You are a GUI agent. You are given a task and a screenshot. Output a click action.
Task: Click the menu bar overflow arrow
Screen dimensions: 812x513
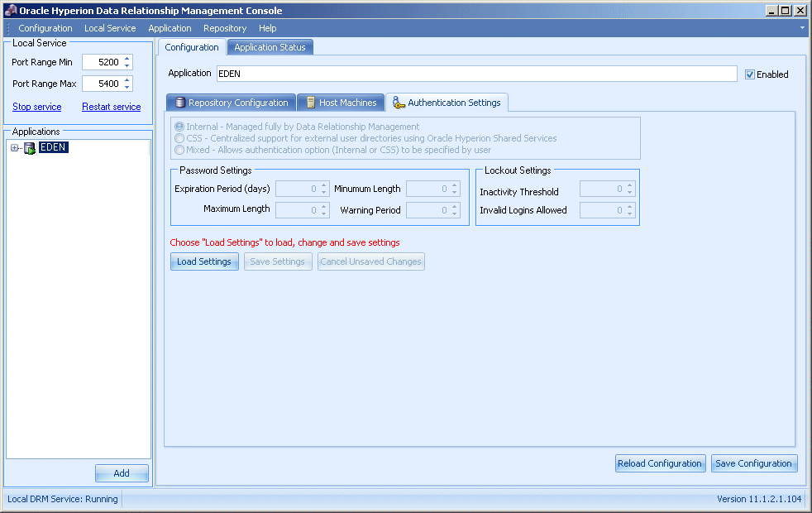point(802,28)
